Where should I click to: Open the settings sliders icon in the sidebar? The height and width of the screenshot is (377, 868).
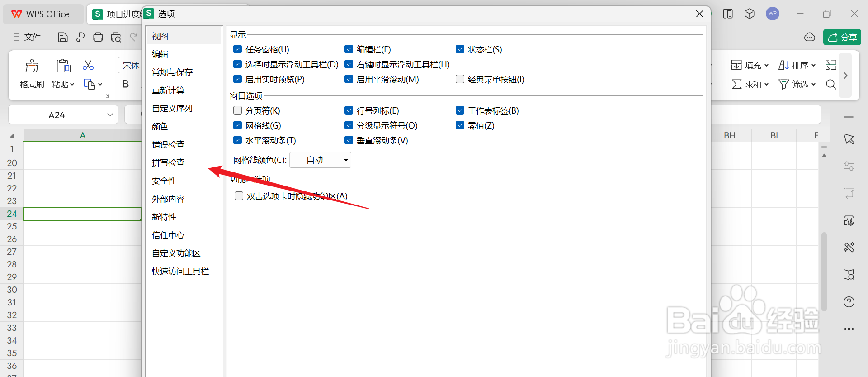(x=849, y=166)
